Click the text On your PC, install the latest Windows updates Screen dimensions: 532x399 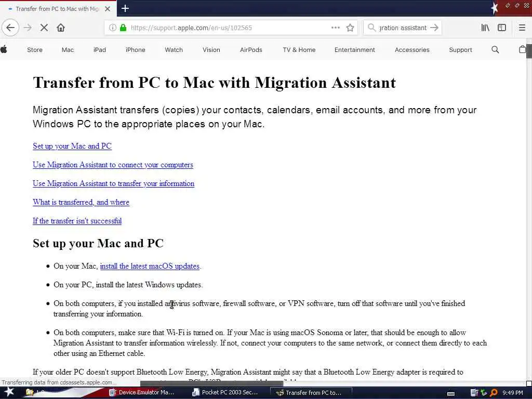(128, 285)
